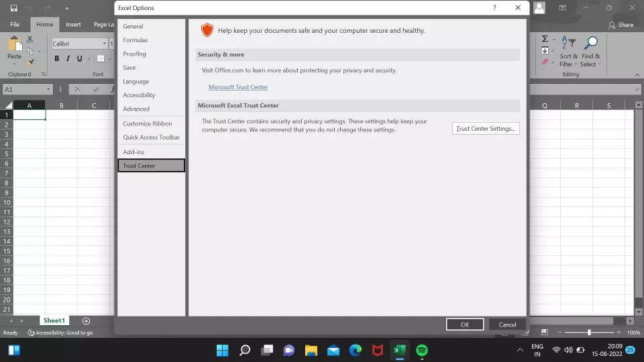Open taskbar Search magnifier

click(245, 350)
